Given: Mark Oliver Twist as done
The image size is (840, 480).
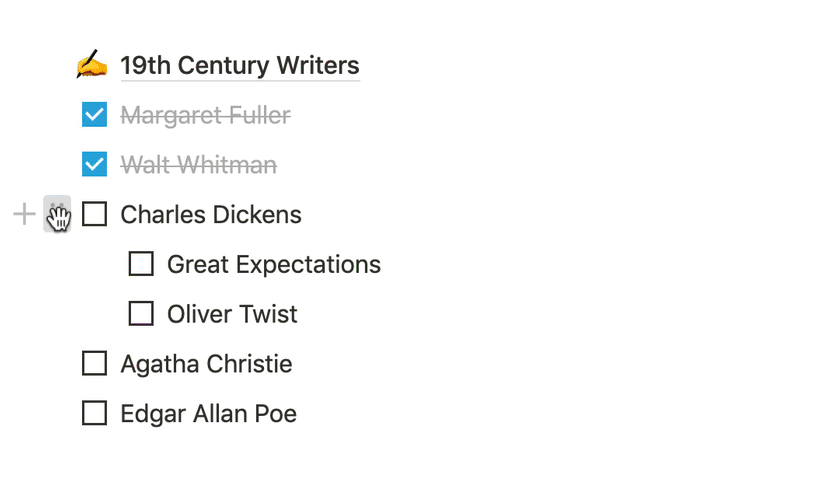Looking at the screenshot, I should click(x=141, y=314).
